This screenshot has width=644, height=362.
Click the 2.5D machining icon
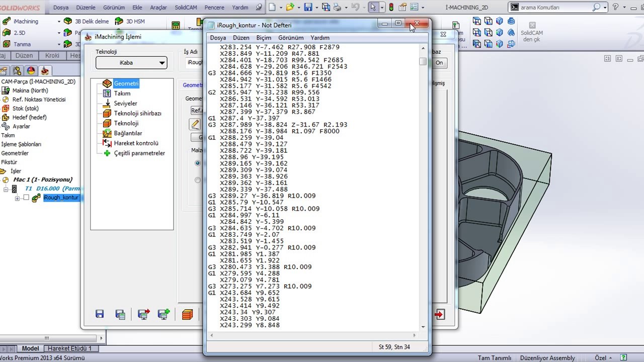[x=7, y=33]
